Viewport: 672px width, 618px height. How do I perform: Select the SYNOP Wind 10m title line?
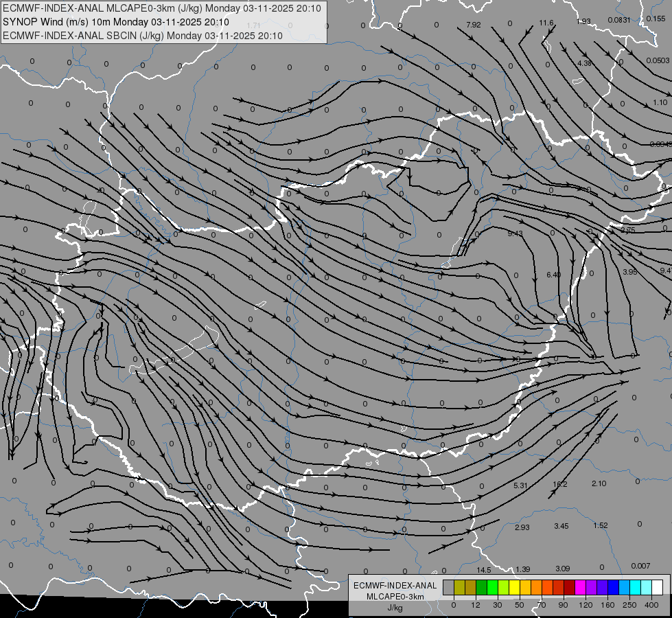click(x=116, y=22)
